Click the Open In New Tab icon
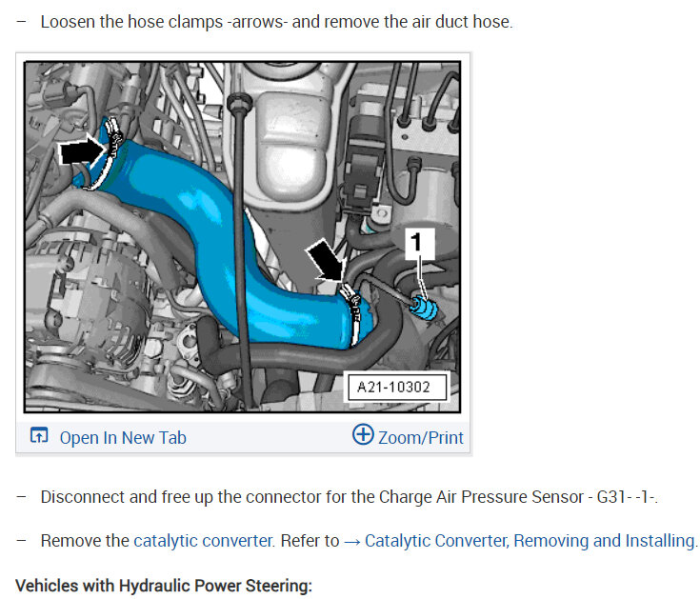The width and height of the screenshot is (700, 599). click(39, 437)
